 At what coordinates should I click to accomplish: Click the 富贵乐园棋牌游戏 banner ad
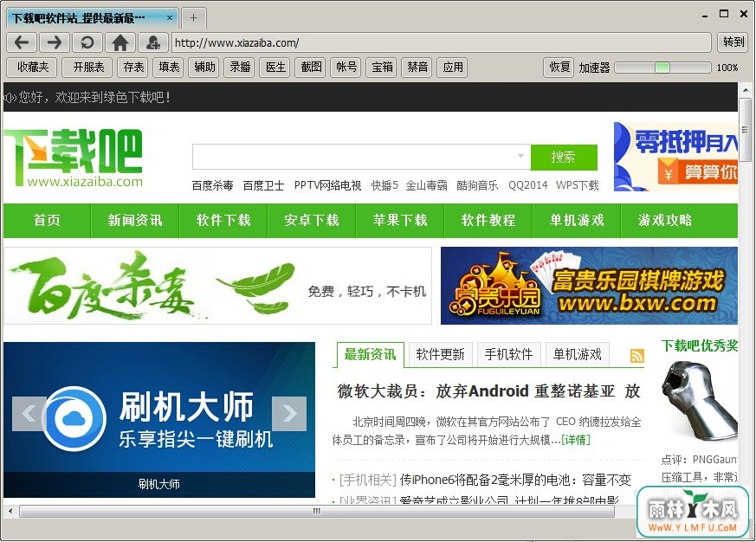point(589,286)
